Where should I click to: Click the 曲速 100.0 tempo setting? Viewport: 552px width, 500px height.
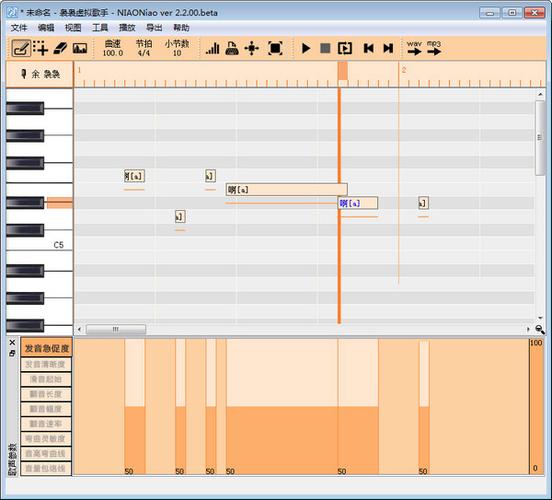tap(113, 48)
